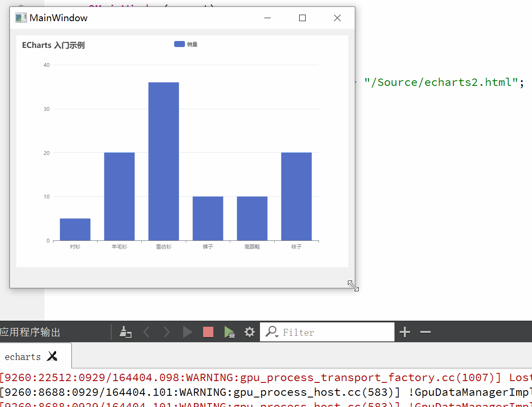Click the 裤子 bar in chart
The image size is (532, 407).
click(208, 218)
